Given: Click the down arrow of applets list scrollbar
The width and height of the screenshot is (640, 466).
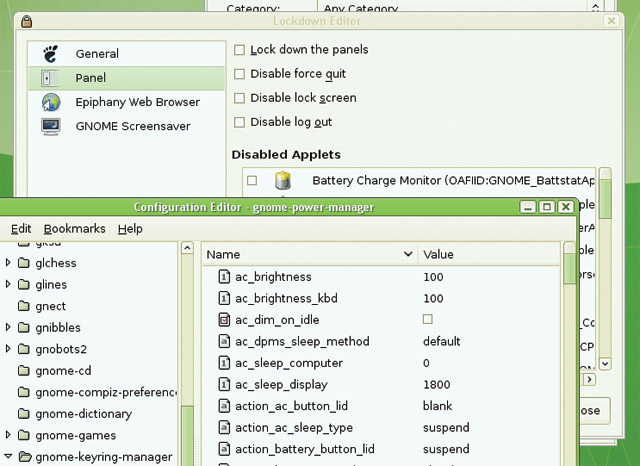Looking at the screenshot, I should (605, 364).
